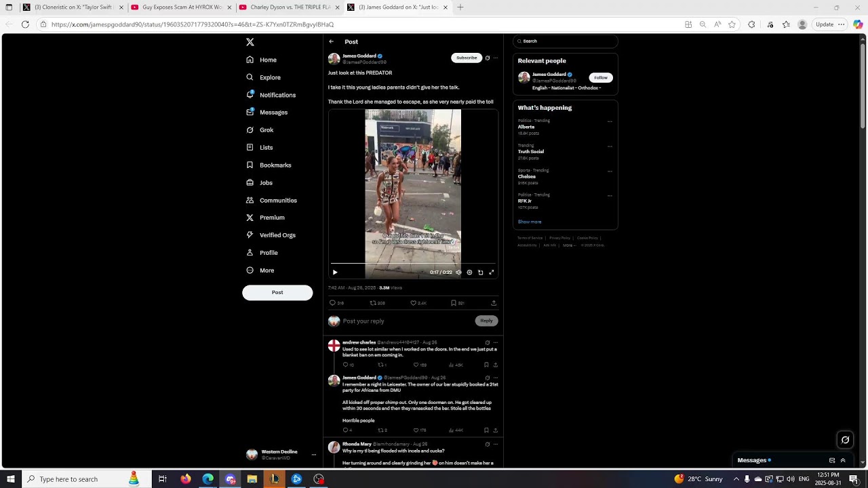The height and width of the screenshot is (488, 868).
Task: Expand account menu beside Western Decline
Action: (313, 455)
